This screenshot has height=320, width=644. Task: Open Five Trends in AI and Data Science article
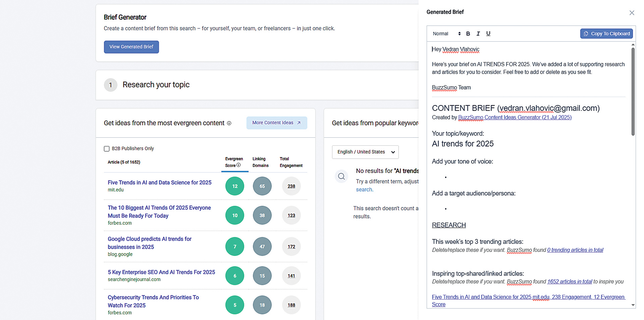159,183
